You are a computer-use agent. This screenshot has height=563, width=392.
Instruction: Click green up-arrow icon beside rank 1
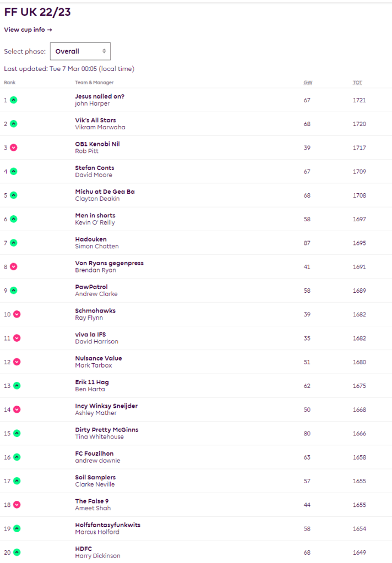14,100
